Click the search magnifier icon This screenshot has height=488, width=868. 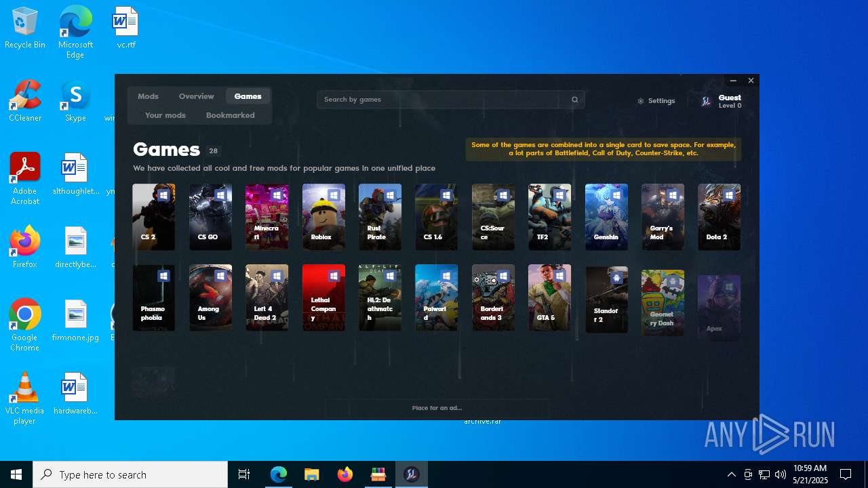point(575,100)
